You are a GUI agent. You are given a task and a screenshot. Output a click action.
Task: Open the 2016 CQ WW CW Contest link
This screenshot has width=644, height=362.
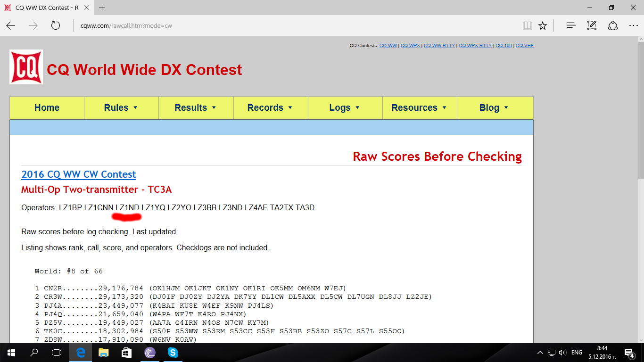pyautogui.click(x=78, y=174)
